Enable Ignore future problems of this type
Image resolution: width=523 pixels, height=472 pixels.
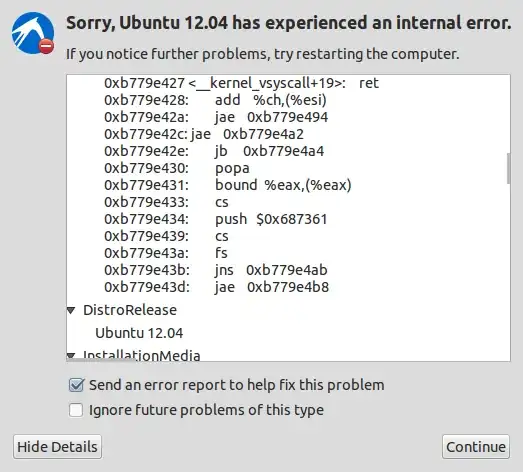click(x=76, y=410)
